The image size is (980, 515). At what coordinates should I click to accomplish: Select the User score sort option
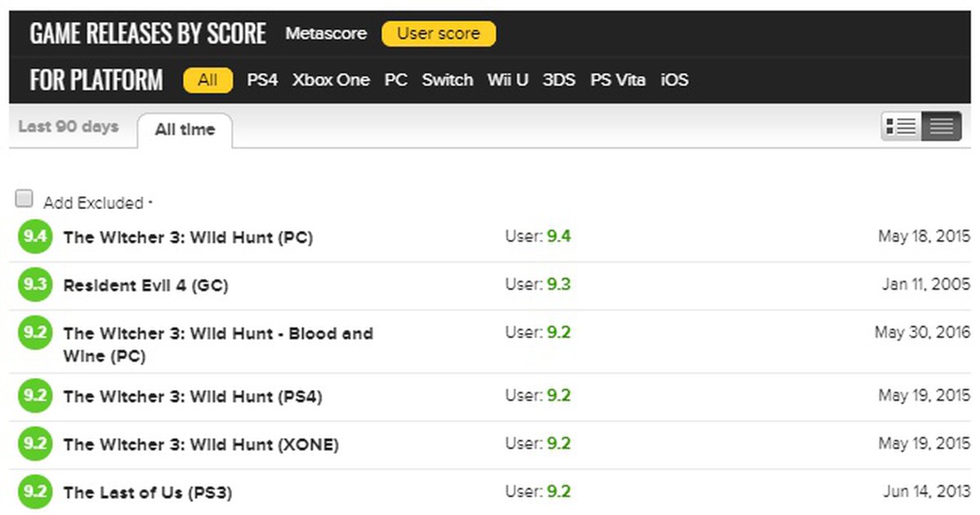pyautogui.click(x=439, y=33)
